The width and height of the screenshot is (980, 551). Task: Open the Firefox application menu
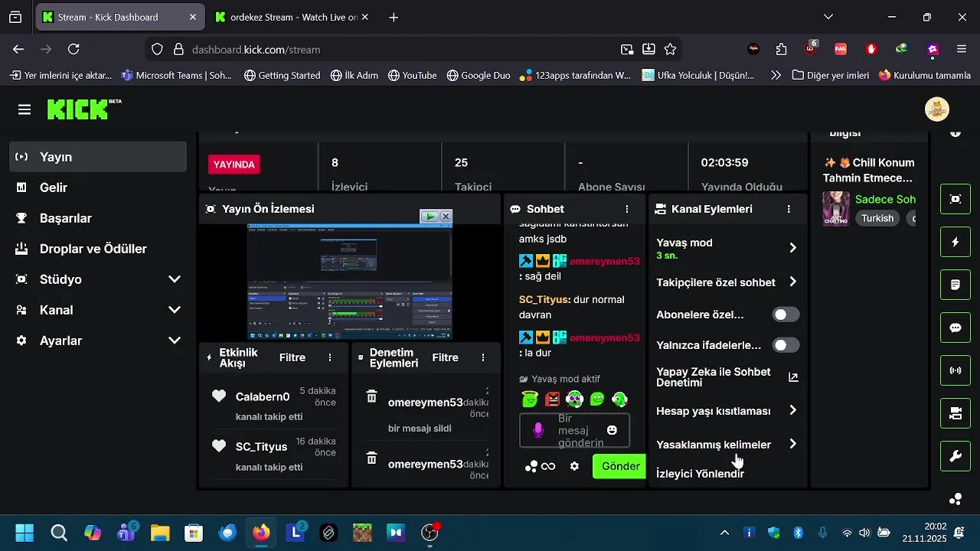tap(962, 49)
